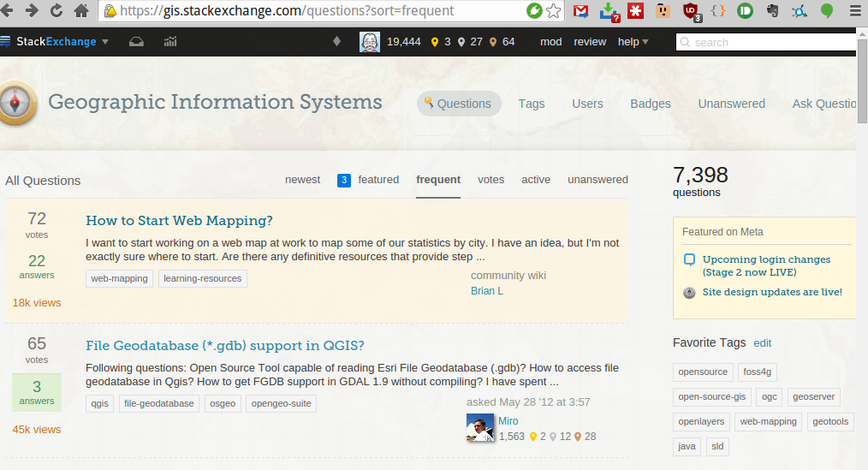The width and height of the screenshot is (868, 470).
Task: Go back with the browser back arrow
Action: click(x=6, y=10)
